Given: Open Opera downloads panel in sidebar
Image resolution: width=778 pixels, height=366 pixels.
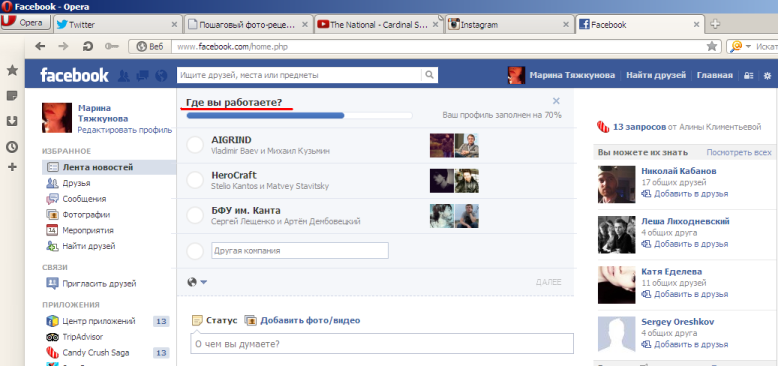Looking at the screenshot, I should pos(13,121).
